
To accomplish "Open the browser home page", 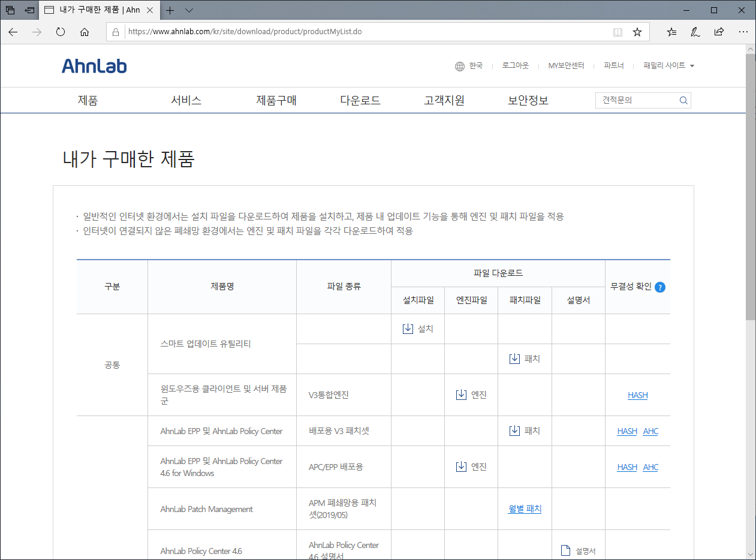I will [85, 32].
